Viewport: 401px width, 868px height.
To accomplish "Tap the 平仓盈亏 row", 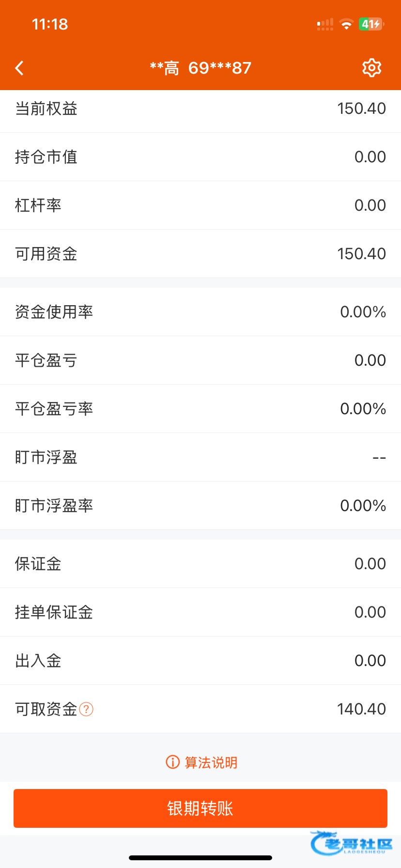I will (200, 360).
